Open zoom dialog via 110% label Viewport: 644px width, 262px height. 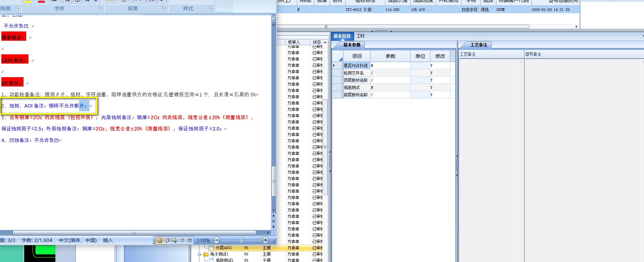[x=203, y=240]
